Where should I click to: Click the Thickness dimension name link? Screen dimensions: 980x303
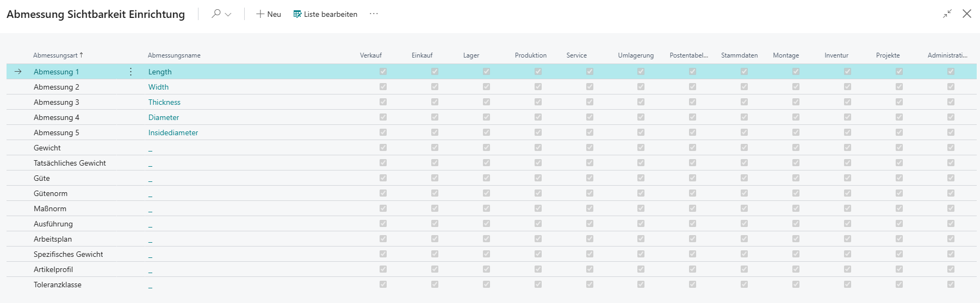click(x=164, y=102)
